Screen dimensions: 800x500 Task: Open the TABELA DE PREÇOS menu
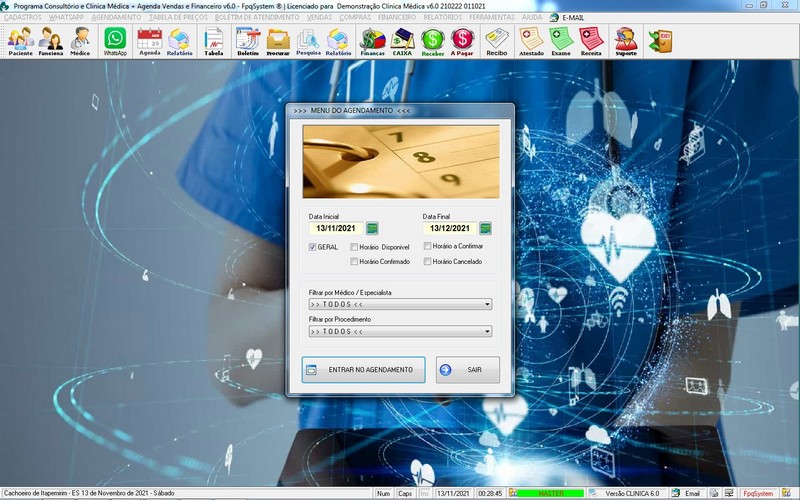tap(178, 17)
